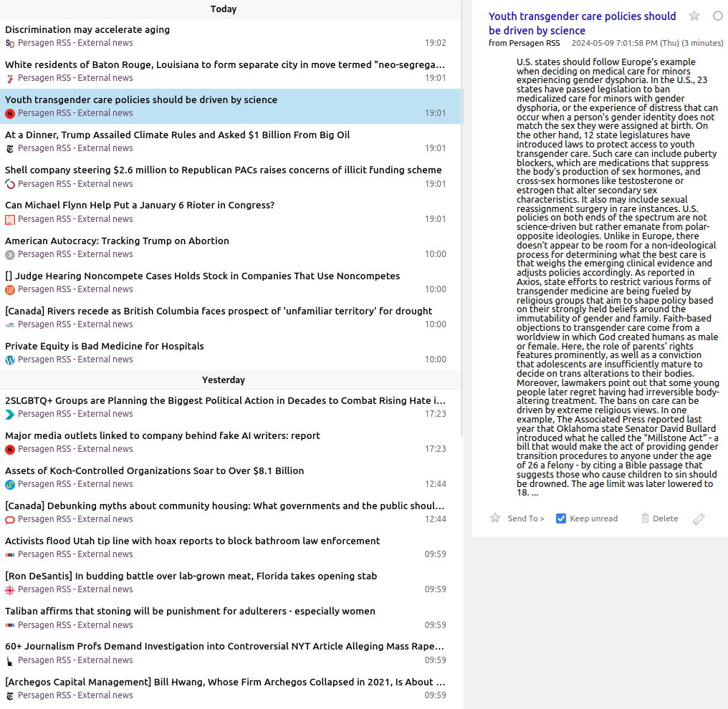Open the article title link in the preview pane
The image size is (728, 709).
coord(582,23)
